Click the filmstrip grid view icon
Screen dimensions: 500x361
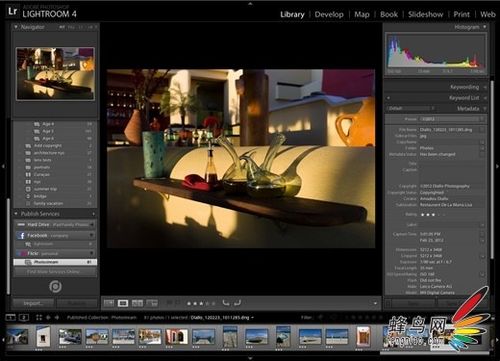click(x=39, y=317)
